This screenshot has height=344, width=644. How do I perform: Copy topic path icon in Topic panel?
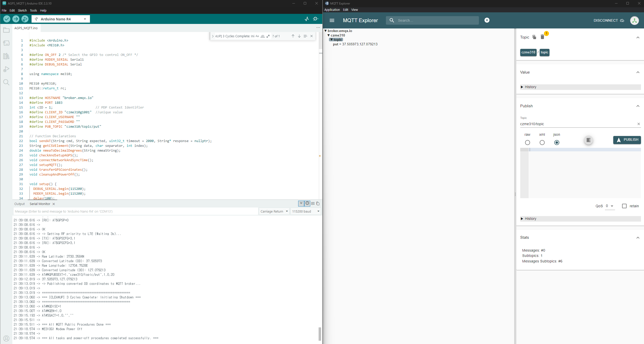click(x=534, y=37)
